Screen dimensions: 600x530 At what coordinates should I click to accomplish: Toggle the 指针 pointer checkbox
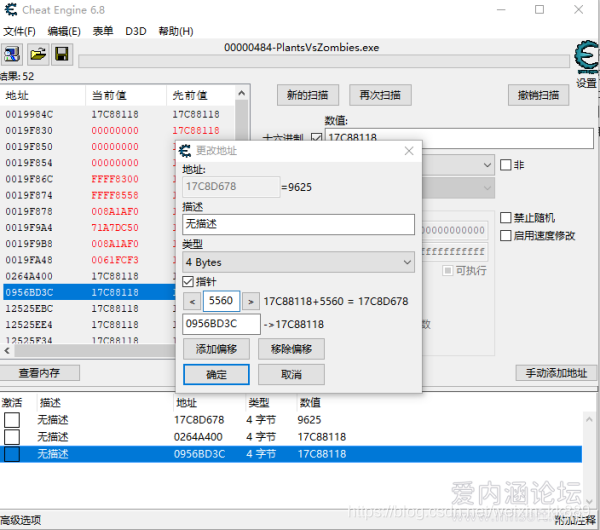(x=189, y=282)
